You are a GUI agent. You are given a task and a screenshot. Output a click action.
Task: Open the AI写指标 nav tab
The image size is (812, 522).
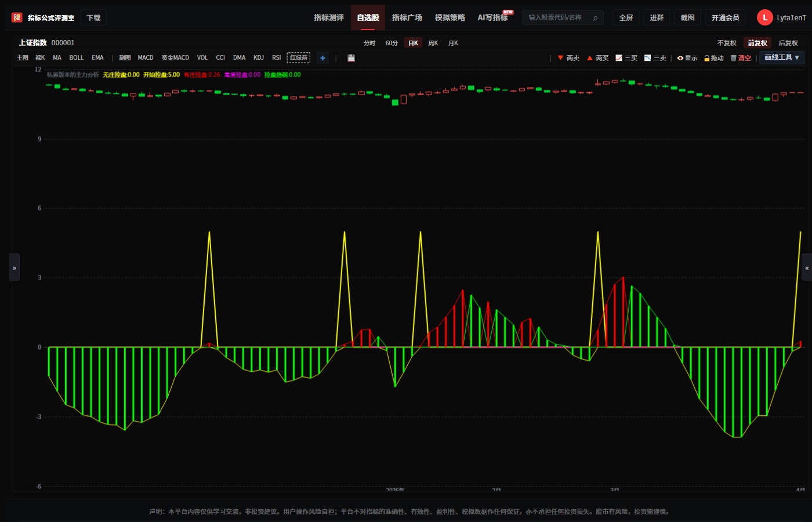(493, 17)
